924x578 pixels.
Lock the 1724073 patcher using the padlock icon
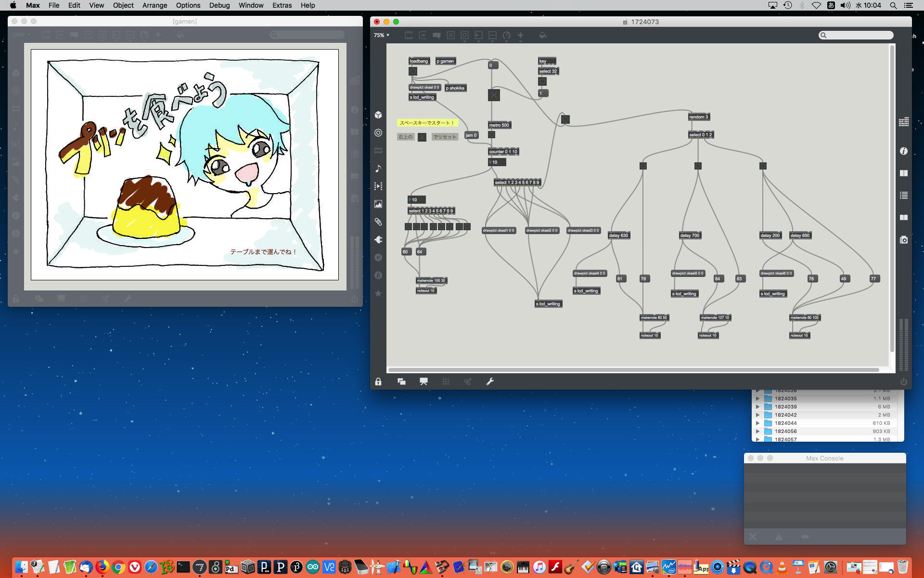pos(378,381)
